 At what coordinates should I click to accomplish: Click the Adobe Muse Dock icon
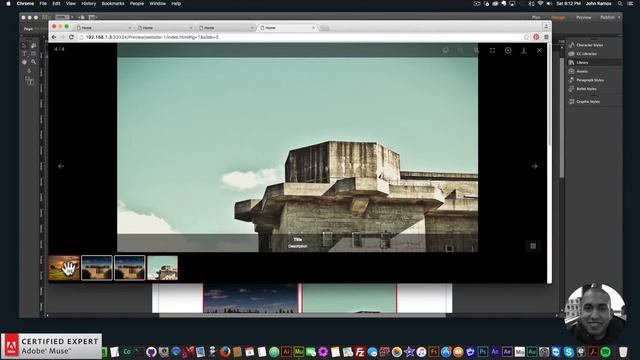point(299,351)
